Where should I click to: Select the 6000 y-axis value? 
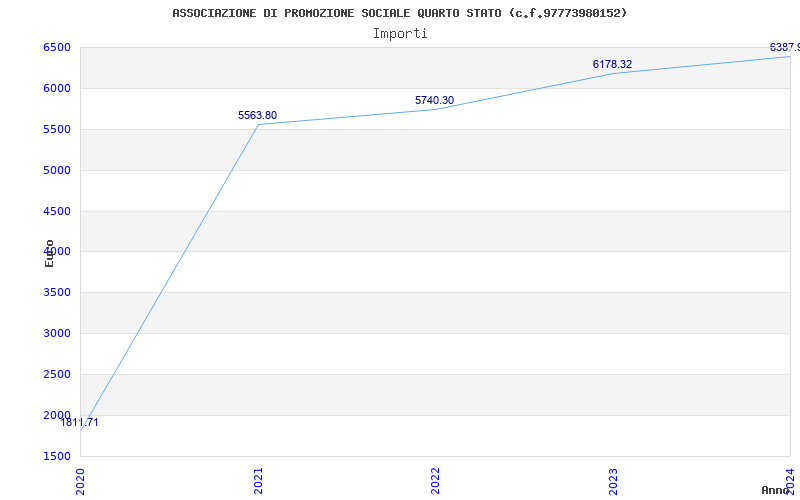click(x=57, y=88)
